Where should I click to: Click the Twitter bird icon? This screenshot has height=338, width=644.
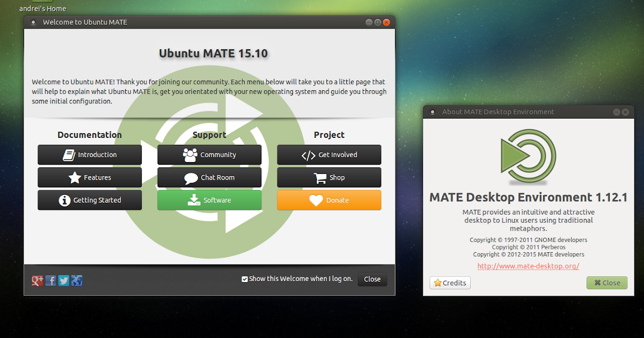point(63,280)
